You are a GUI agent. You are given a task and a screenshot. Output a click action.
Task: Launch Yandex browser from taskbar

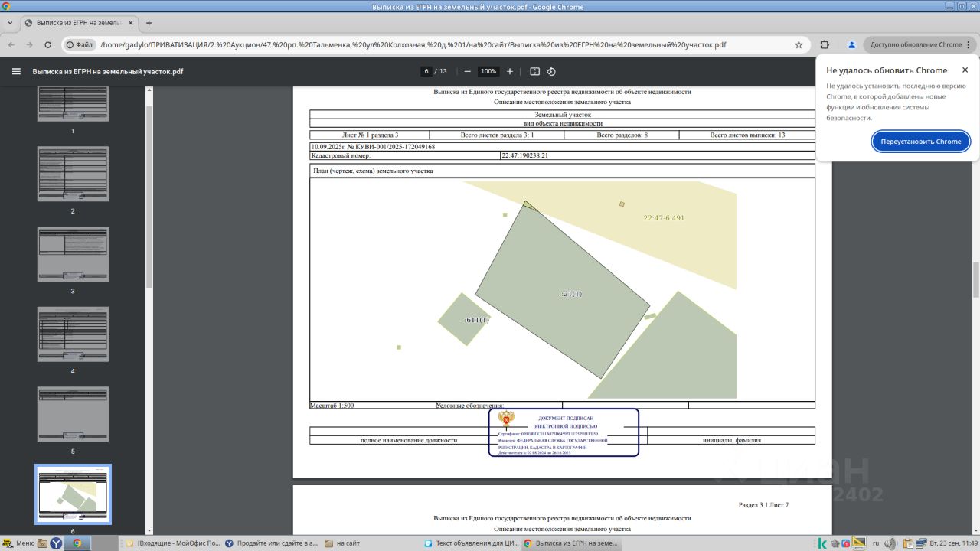[x=57, y=543]
